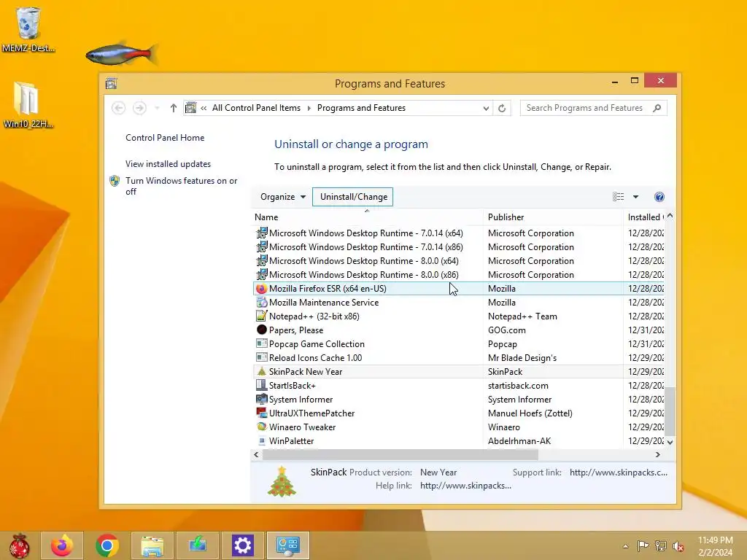Go up one level with the Up arrow
Screen dimensions: 747x560
pyautogui.click(x=174, y=108)
